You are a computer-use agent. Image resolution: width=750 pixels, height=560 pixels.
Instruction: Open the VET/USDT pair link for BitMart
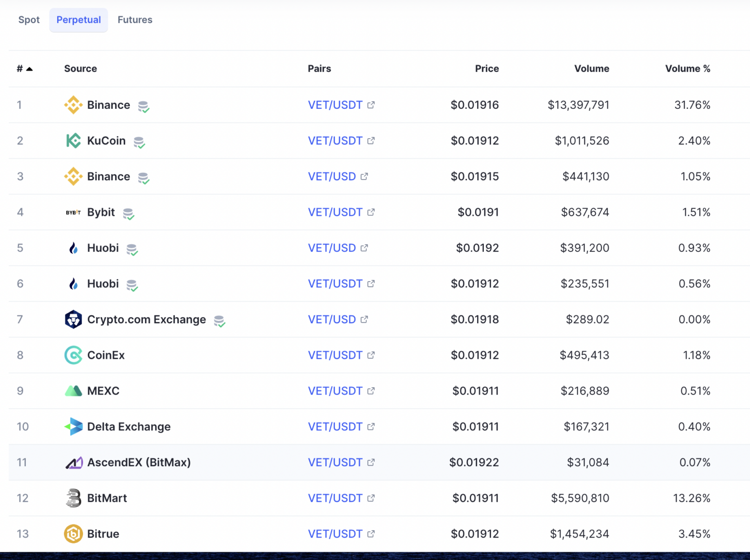(x=335, y=498)
